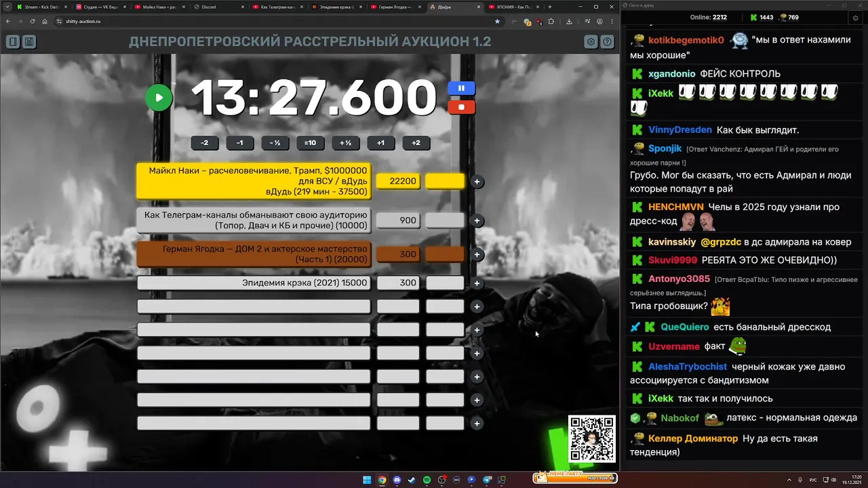Open browser extensions puzzle icon

tap(551, 21)
